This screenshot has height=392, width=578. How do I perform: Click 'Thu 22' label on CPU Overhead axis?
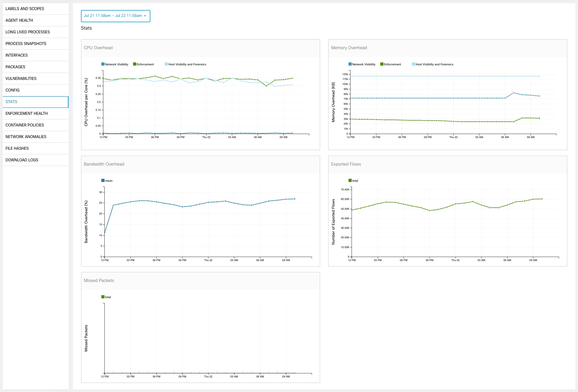[206, 137]
